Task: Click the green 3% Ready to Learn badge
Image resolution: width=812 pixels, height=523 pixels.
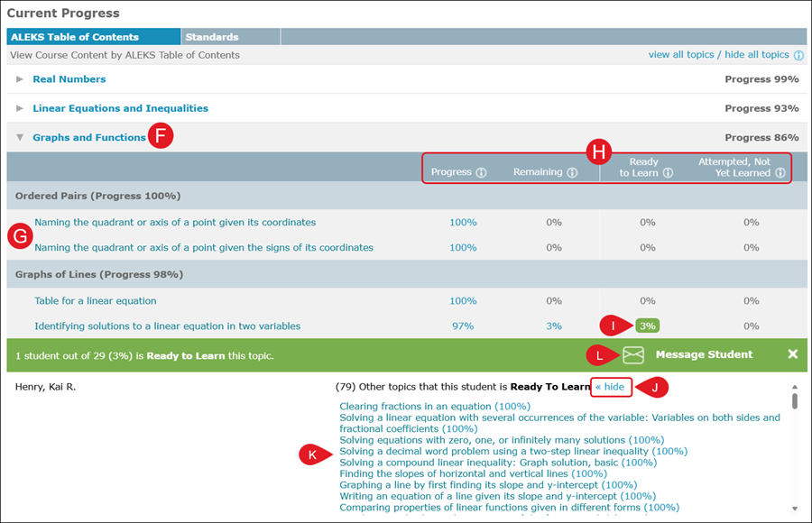Action: click(646, 326)
